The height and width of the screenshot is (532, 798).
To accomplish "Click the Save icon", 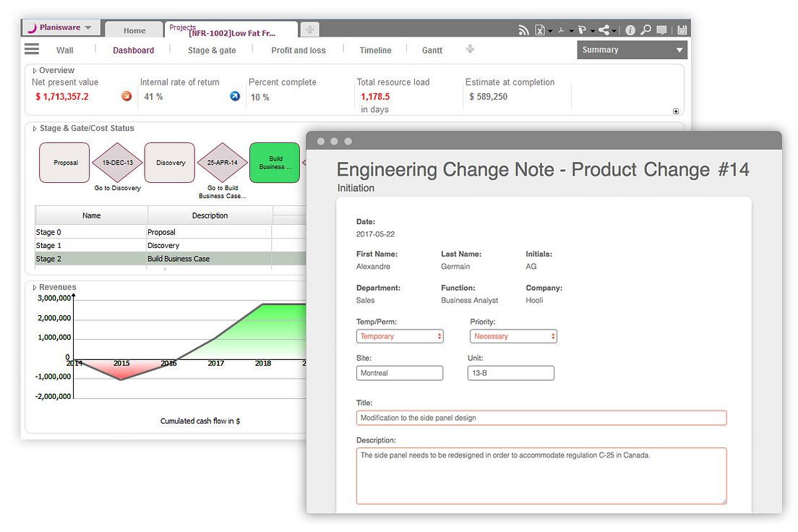I will coord(682,30).
